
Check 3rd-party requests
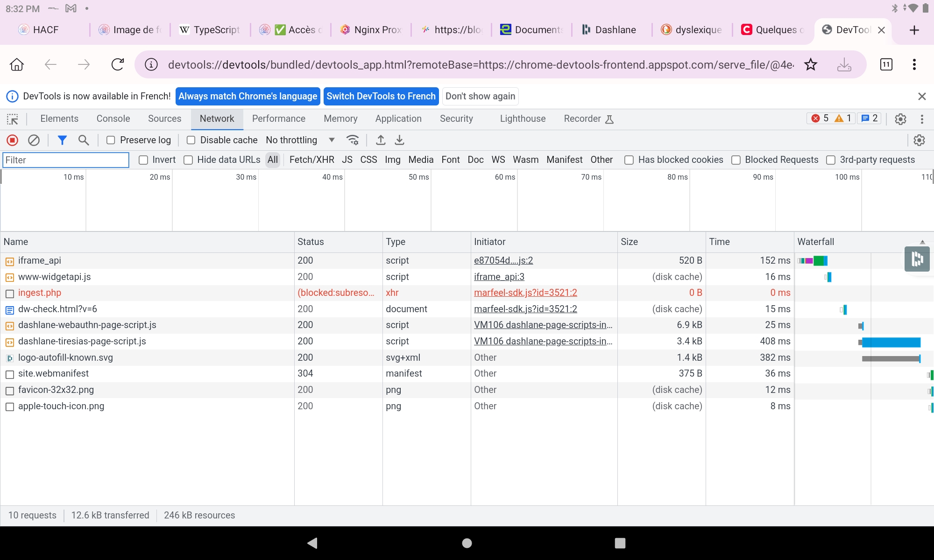(831, 160)
